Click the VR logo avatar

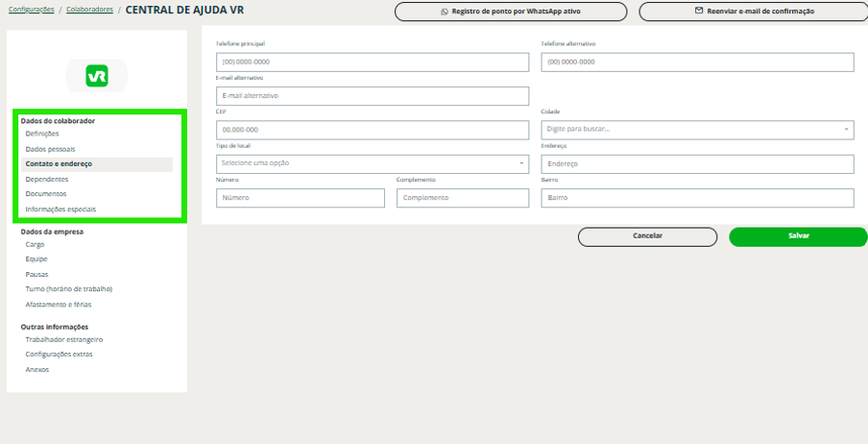[97, 76]
